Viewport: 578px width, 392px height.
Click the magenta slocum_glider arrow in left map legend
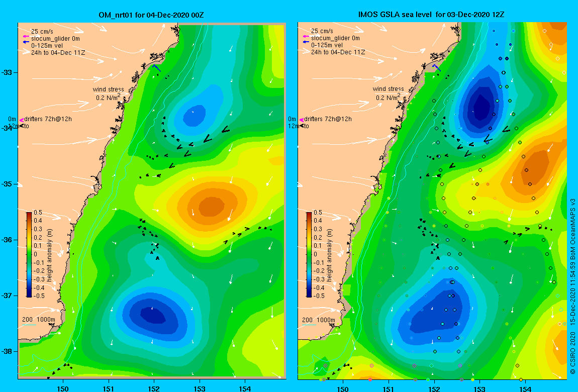tap(26, 37)
